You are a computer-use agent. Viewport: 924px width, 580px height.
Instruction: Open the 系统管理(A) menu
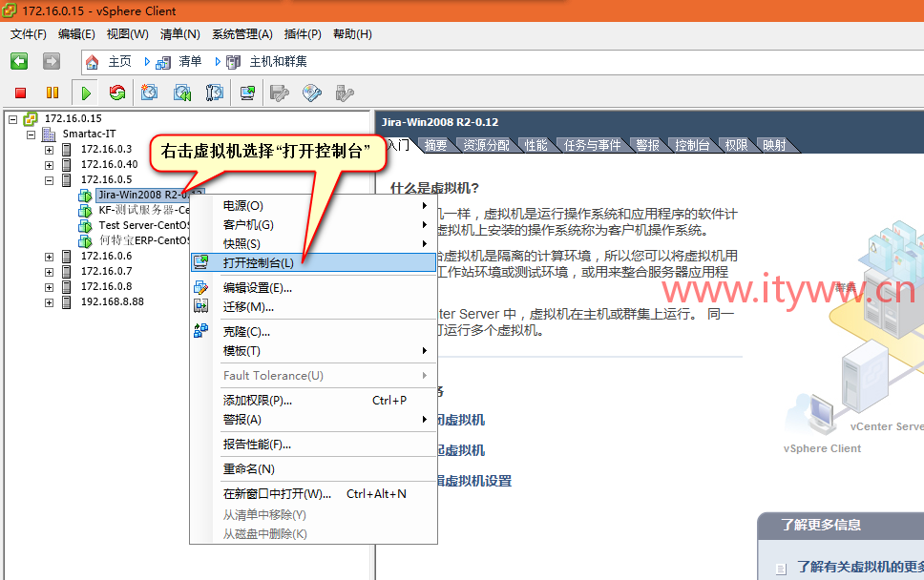point(242,34)
